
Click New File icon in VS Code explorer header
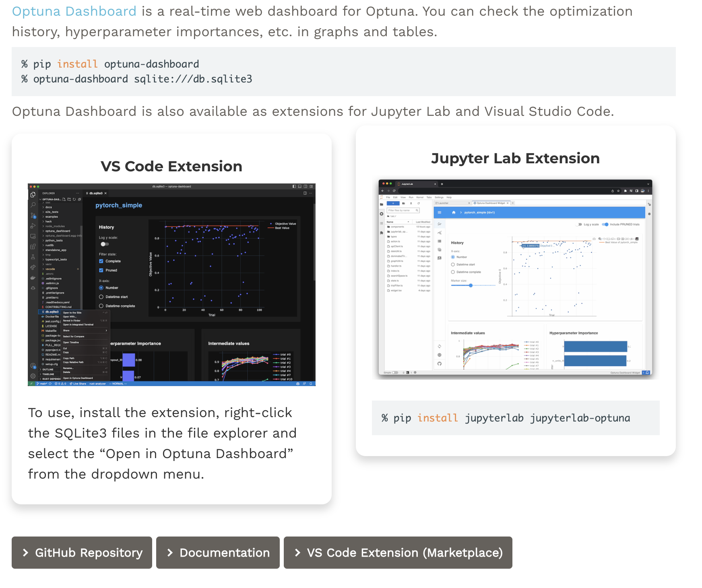tap(64, 199)
